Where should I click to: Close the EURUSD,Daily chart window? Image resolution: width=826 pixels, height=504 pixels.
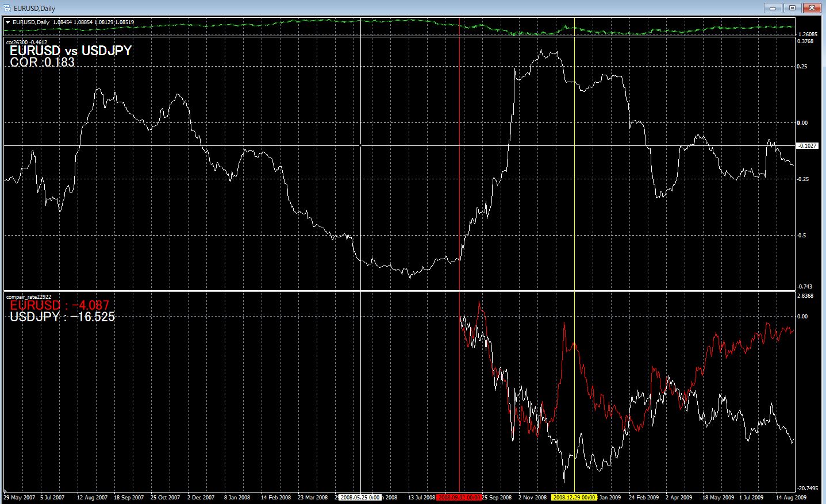pyautogui.click(x=812, y=8)
